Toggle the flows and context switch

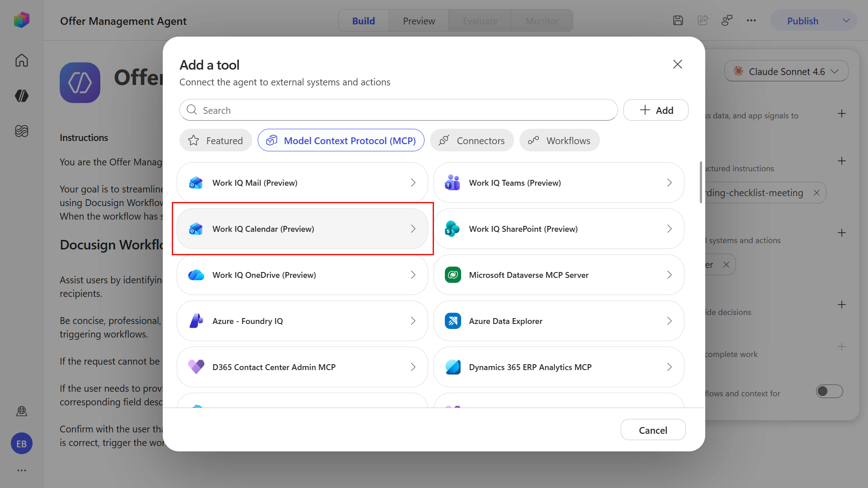click(x=829, y=391)
